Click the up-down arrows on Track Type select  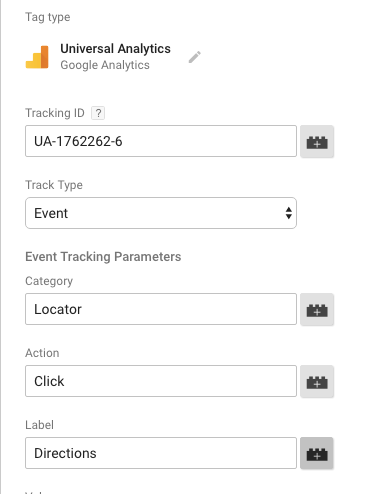(289, 213)
